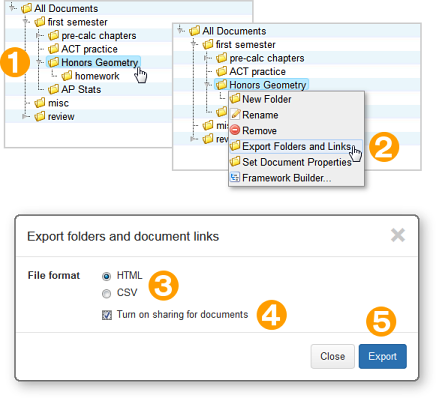Select the HTML file format radio button

coord(106,276)
